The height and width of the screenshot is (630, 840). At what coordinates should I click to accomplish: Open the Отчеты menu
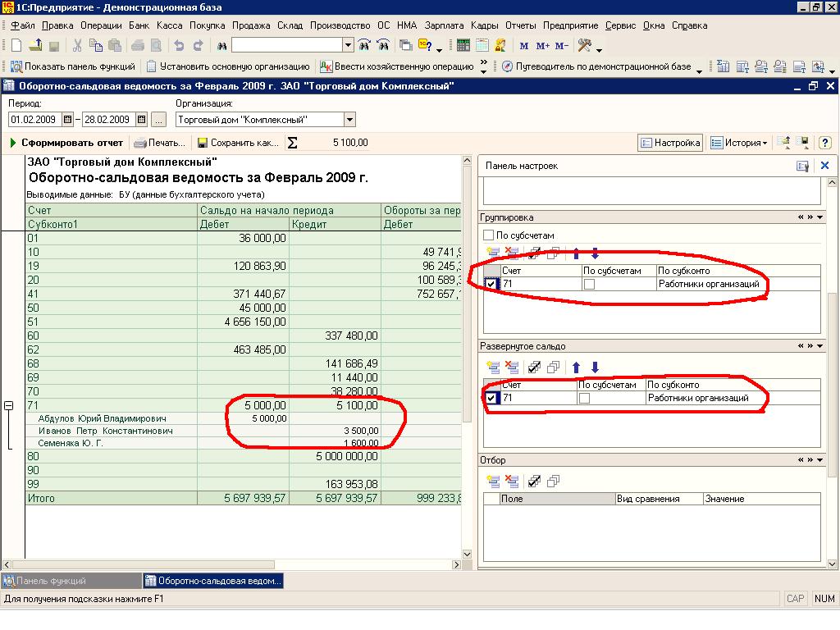521,25
